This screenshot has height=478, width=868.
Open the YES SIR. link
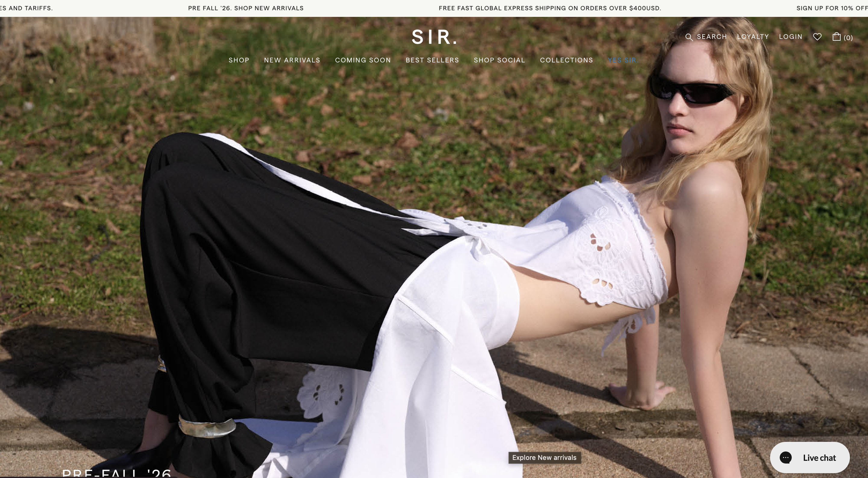coord(623,60)
